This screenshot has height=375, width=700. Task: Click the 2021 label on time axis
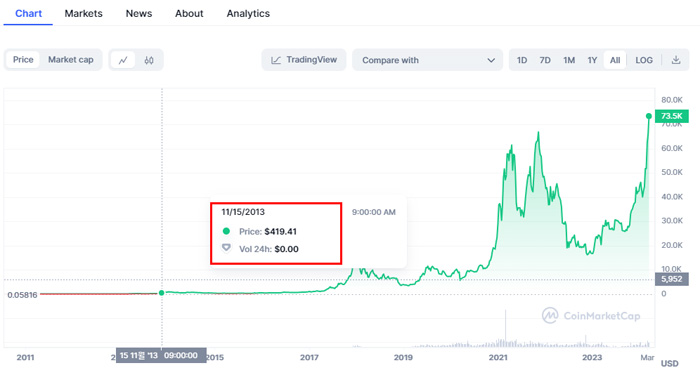pos(498,358)
